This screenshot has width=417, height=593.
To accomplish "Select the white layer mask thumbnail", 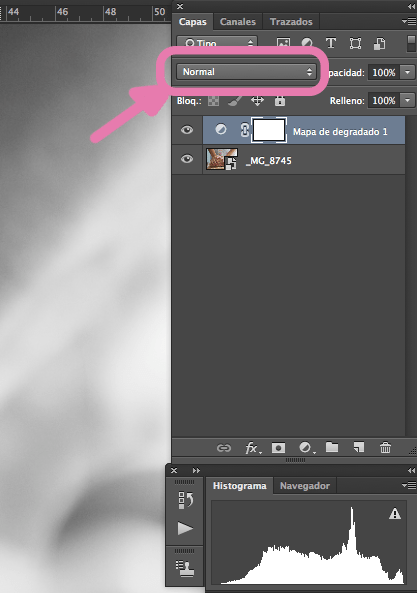I will 269,130.
